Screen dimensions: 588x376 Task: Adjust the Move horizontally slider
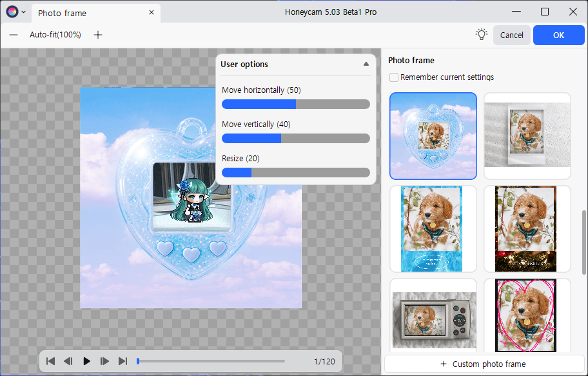[x=296, y=104]
